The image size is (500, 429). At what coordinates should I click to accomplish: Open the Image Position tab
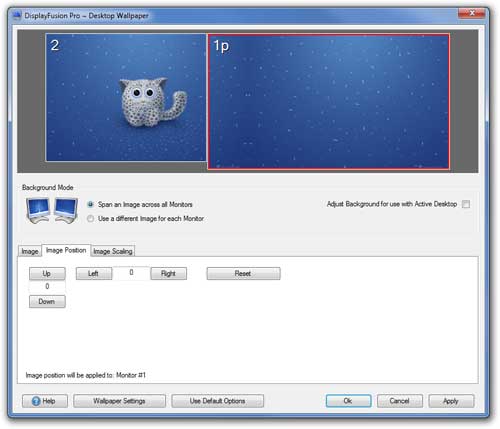[66, 250]
